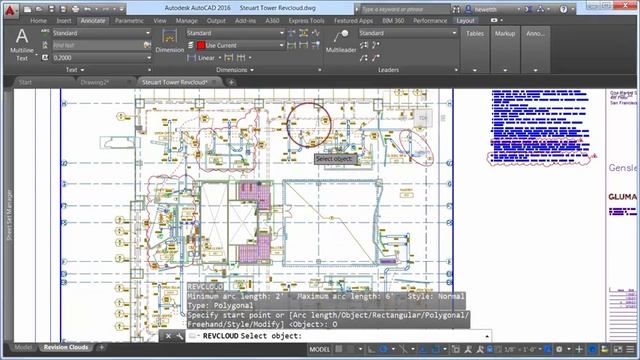
Task: Open the View ribbon tab
Action: [160, 20]
